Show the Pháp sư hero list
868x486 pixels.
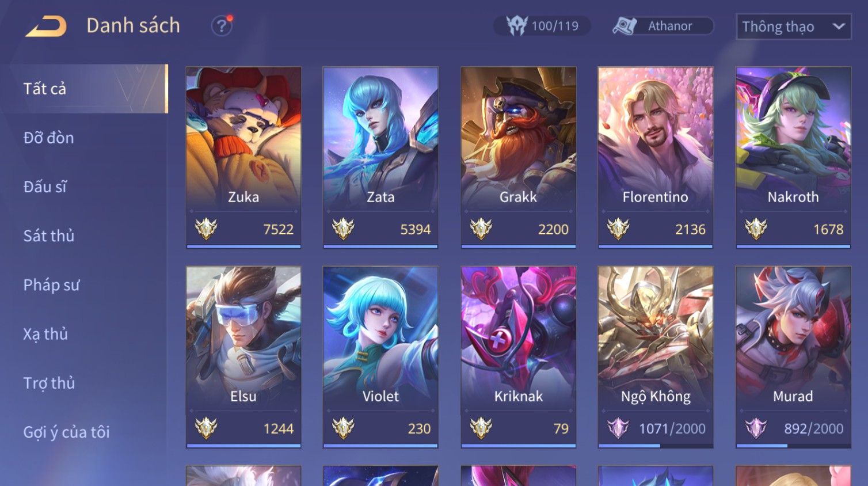(51, 285)
